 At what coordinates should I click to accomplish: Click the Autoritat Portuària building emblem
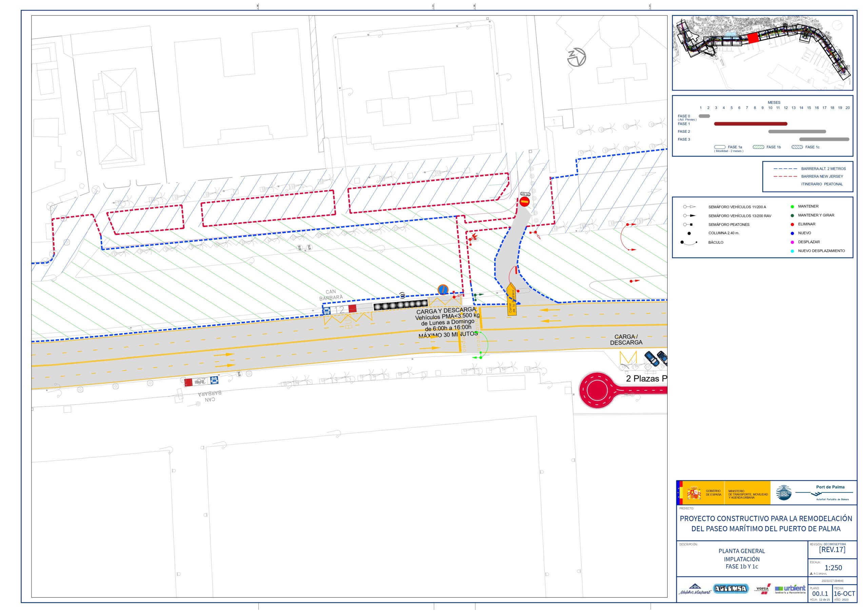click(784, 492)
